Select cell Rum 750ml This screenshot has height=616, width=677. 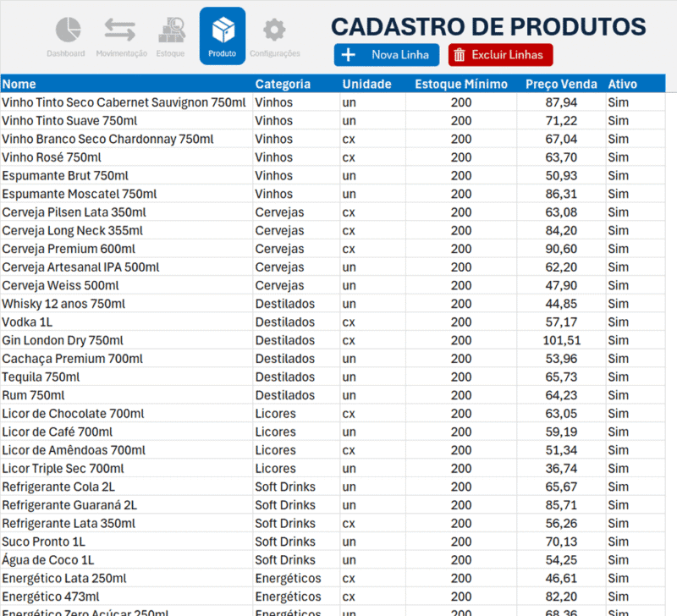126,395
